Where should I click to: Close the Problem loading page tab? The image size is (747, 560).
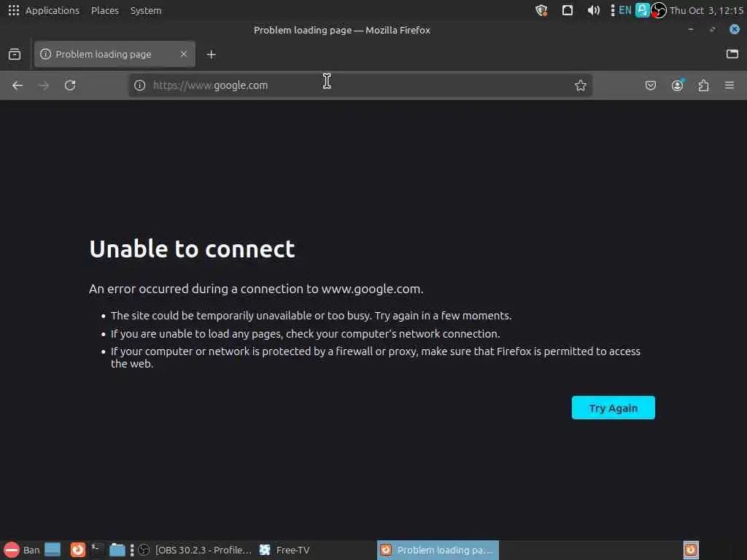click(183, 54)
